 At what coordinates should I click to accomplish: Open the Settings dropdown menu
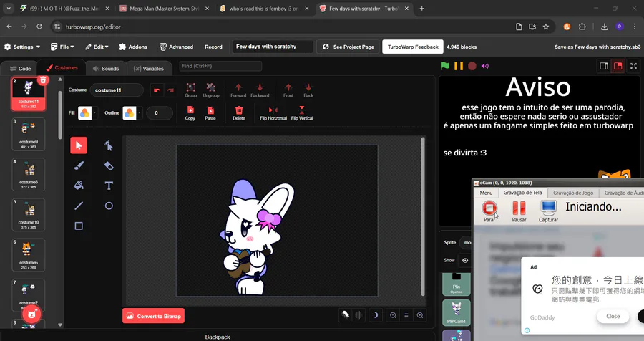22,47
